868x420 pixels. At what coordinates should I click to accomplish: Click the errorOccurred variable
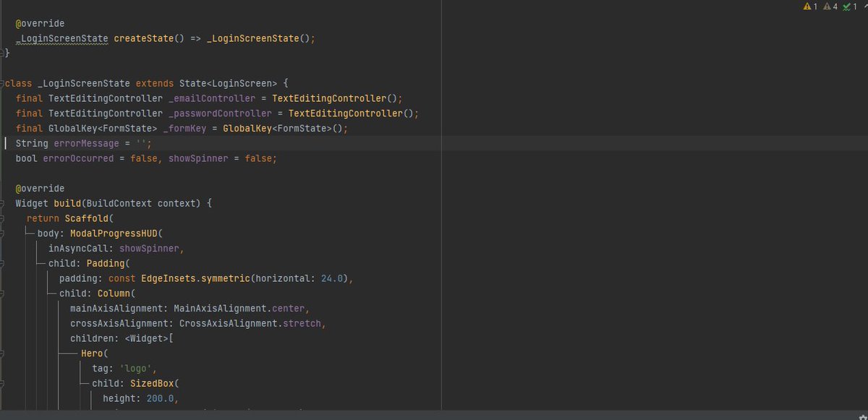pos(78,158)
